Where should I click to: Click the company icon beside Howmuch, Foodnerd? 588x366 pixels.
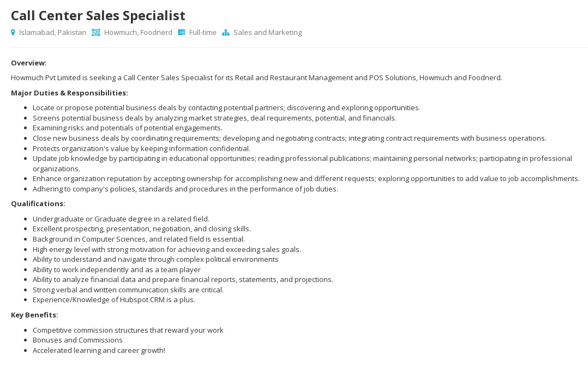(96, 33)
